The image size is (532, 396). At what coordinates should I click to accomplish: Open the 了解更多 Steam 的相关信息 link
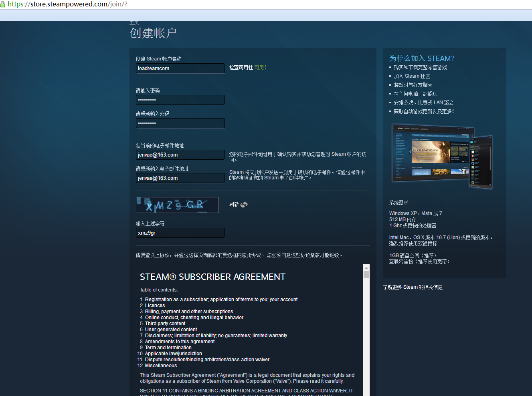click(413, 287)
